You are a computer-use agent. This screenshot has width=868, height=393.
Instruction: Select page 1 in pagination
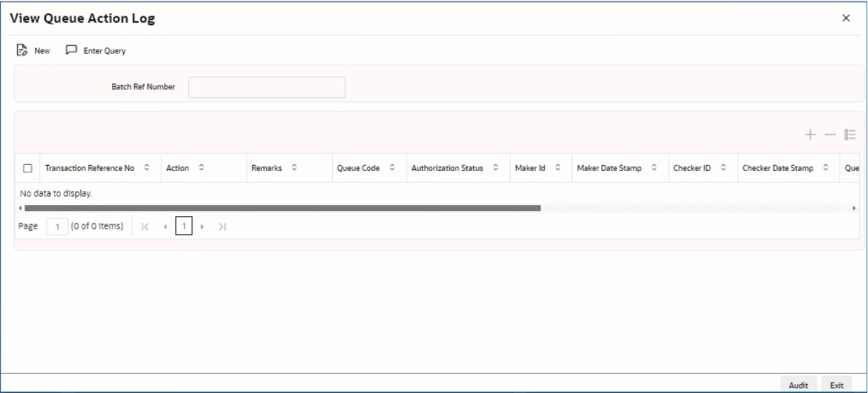point(184,227)
